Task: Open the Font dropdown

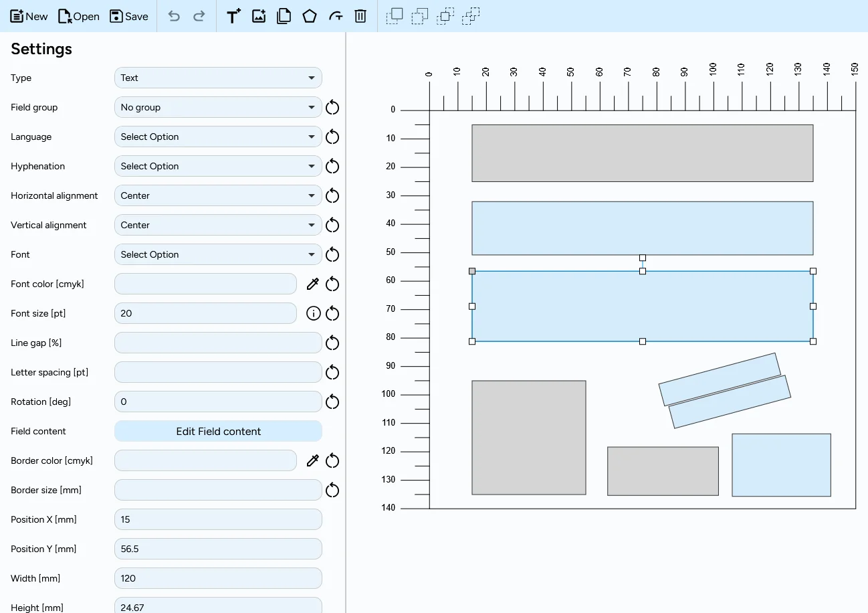Action: tap(218, 254)
